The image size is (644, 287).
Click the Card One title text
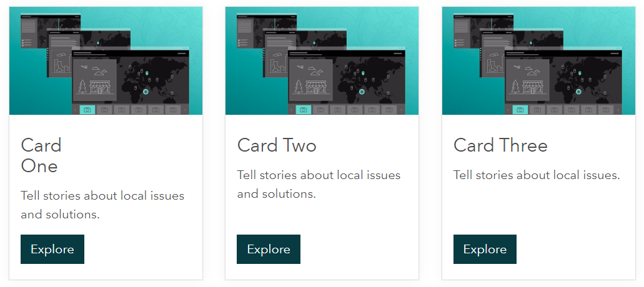[x=41, y=156]
